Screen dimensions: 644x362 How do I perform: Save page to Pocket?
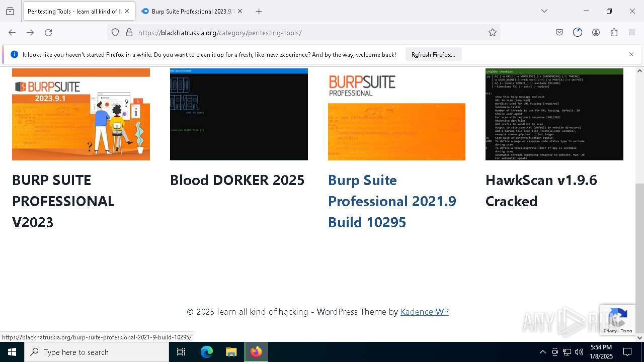[x=559, y=33]
